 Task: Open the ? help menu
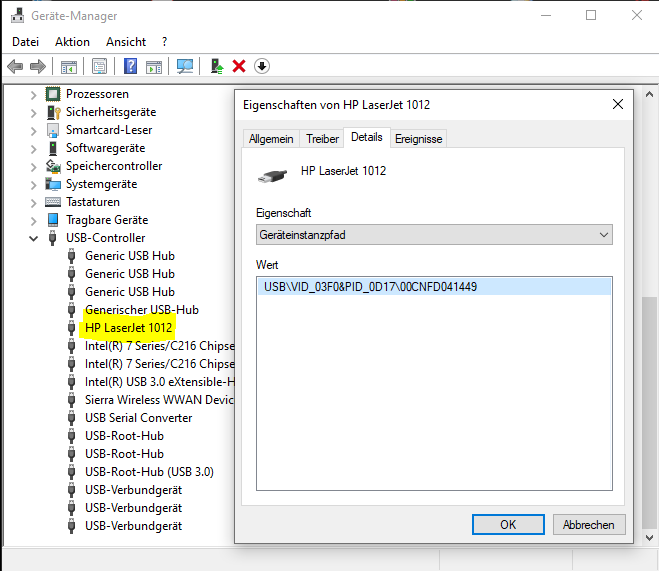pyautogui.click(x=164, y=42)
